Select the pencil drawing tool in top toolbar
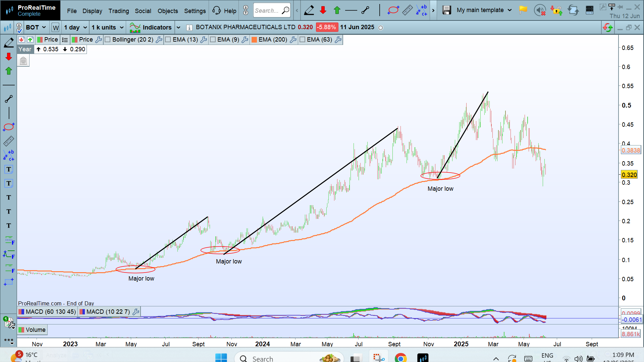 pyautogui.click(x=309, y=10)
